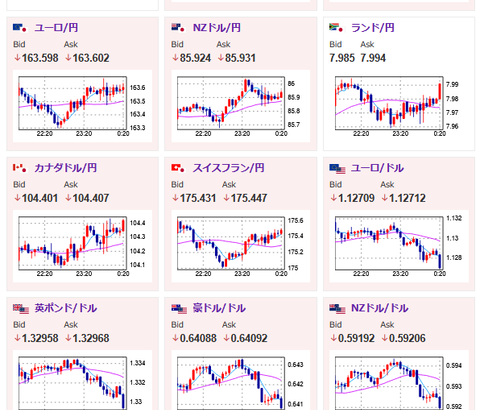480x410 pixels.
Task: Click the Rand/Yen South Africa flag icon
Action: pyautogui.click(x=336, y=28)
